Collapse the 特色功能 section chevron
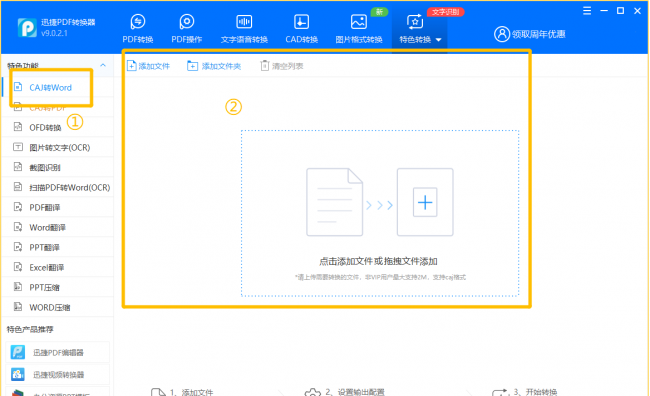 tap(103, 65)
